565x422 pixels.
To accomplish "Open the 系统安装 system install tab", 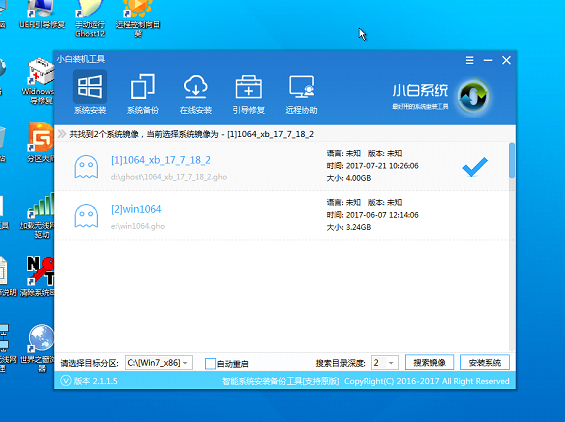I will coord(90,93).
